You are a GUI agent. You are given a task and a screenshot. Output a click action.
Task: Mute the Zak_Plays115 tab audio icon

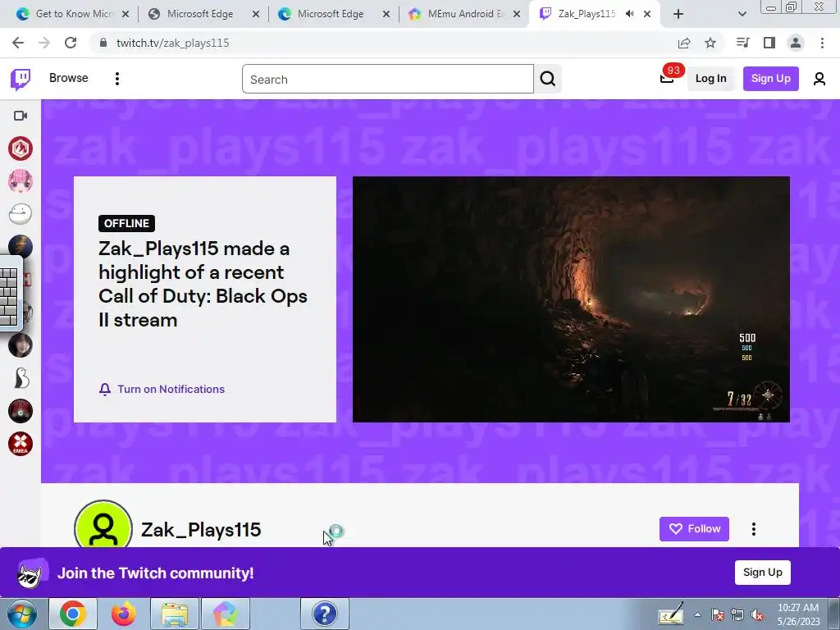[629, 14]
